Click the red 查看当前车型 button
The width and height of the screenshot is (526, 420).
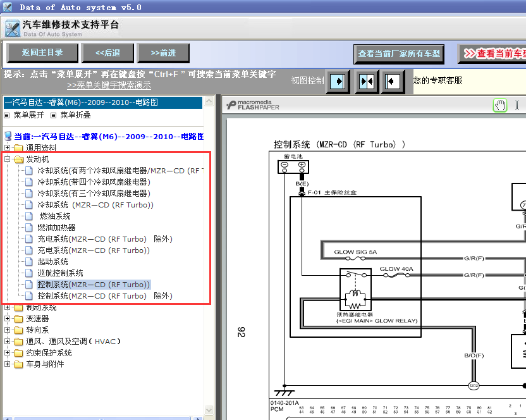pos(492,54)
